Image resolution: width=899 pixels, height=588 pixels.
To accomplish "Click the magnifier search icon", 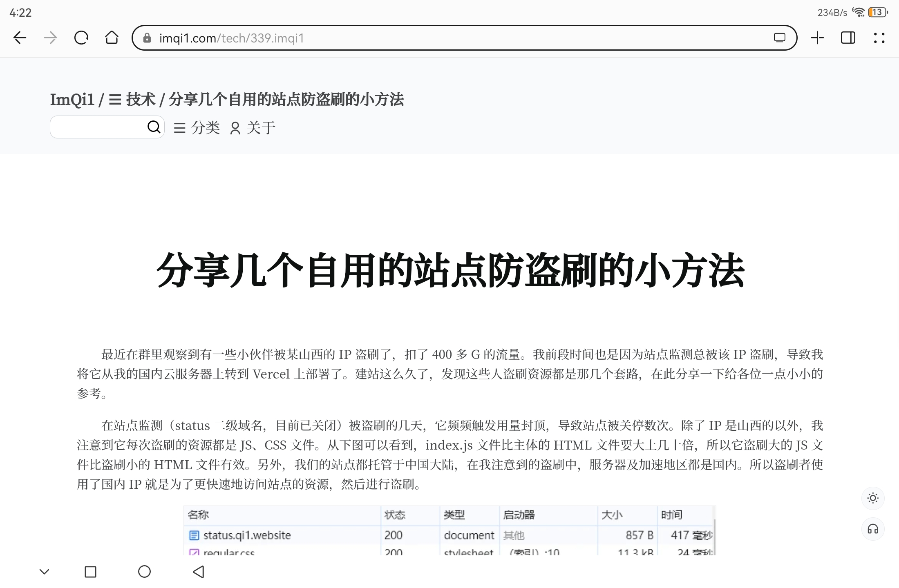I will (x=154, y=127).
